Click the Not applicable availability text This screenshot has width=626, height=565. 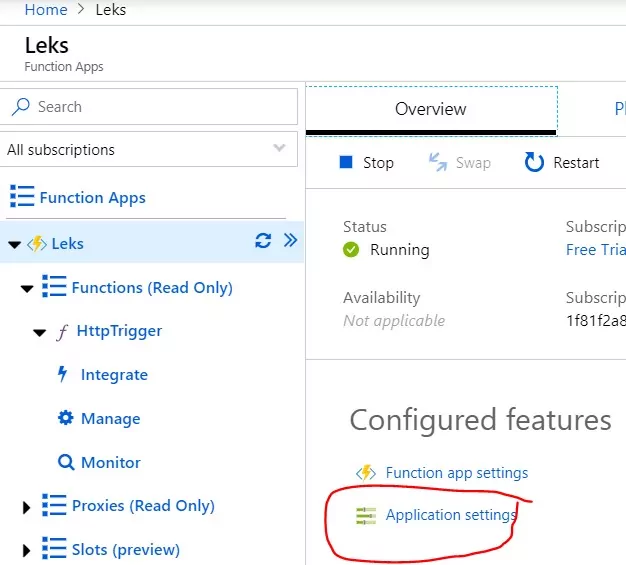(394, 321)
